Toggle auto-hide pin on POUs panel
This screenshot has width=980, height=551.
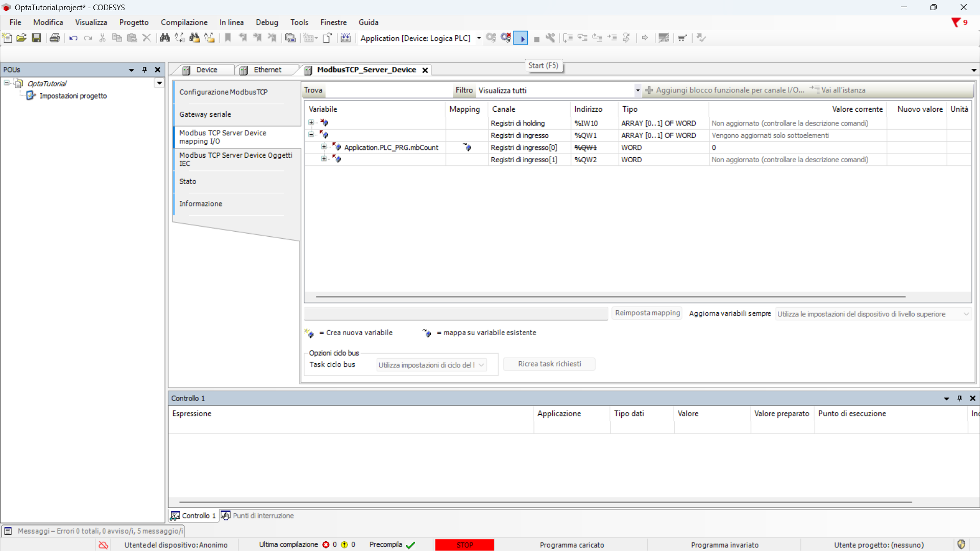144,70
